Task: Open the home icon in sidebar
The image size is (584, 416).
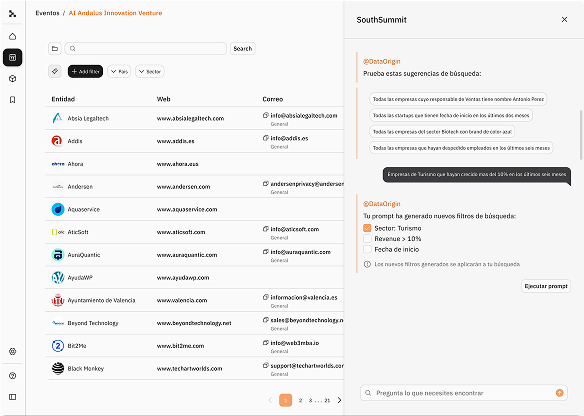Action: click(13, 36)
